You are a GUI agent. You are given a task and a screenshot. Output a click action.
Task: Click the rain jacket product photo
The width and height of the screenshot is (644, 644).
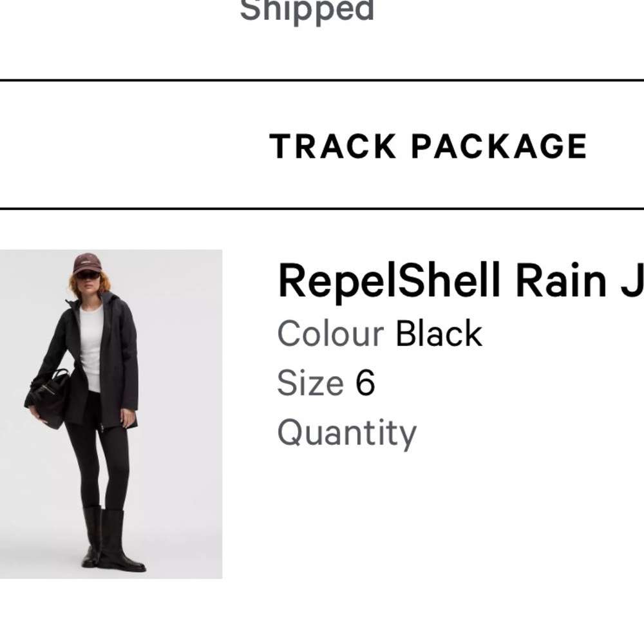coord(109,412)
